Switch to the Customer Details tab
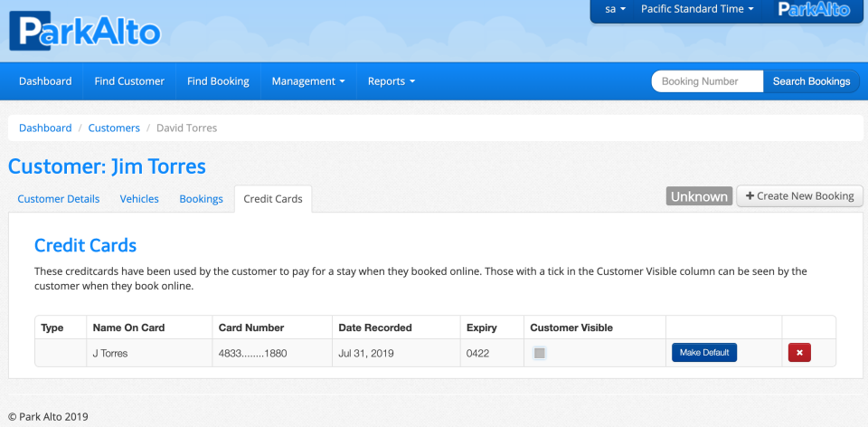This screenshot has width=868, height=427. click(x=59, y=199)
